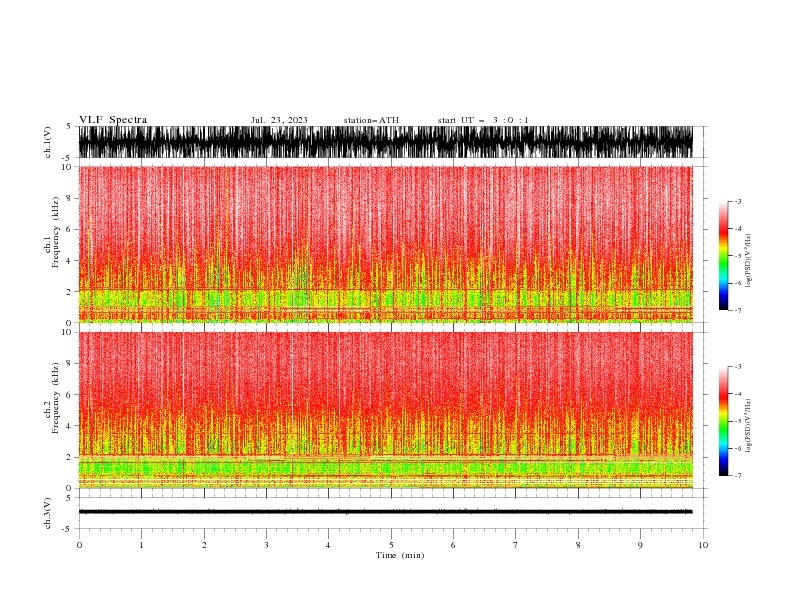The height and width of the screenshot is (612, 792).
Task: Select the date text 'Jul. 23, 2023'
Action: (x=279, y=120)
